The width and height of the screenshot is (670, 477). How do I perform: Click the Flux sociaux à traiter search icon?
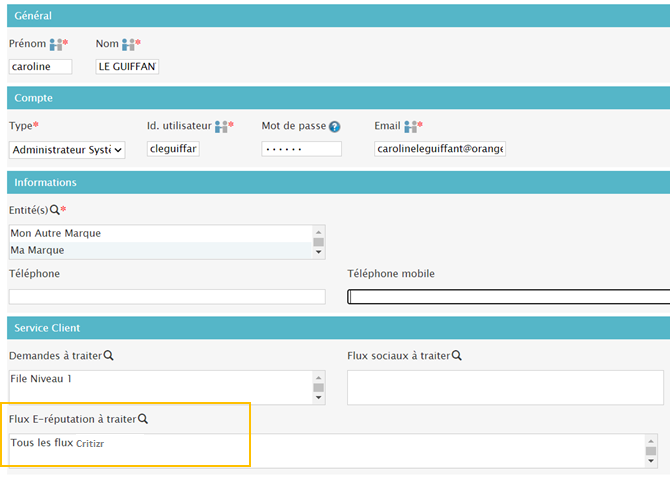pyautogui.click(x=456, y=355)
